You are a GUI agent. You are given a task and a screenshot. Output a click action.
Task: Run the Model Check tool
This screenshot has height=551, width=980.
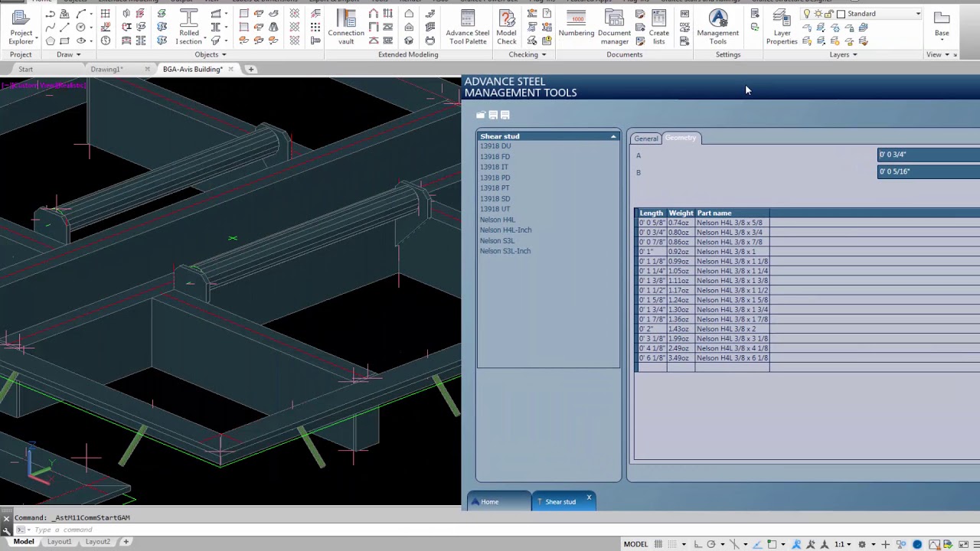tap(506, 26)
